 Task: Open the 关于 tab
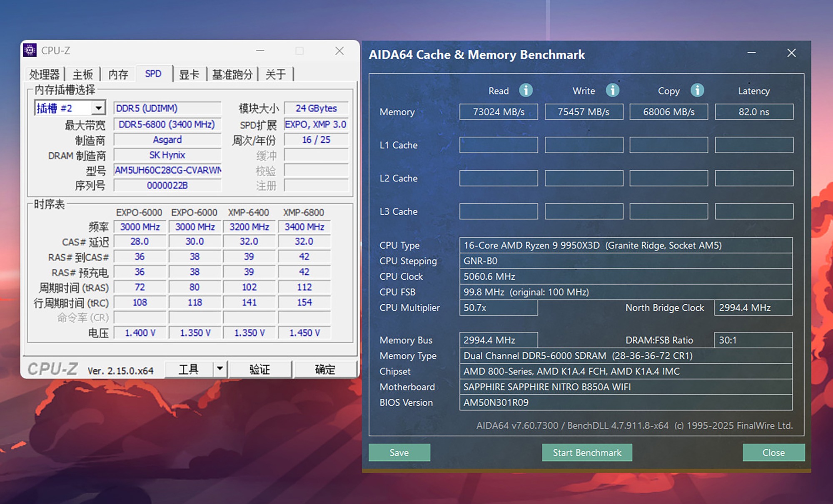pos(275,74)
